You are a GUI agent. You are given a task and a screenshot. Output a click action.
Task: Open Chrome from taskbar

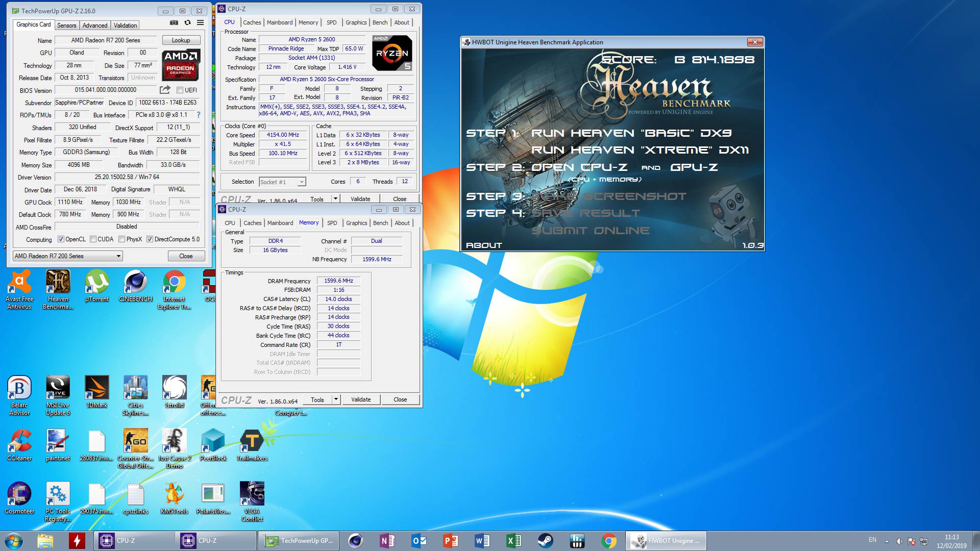click(608, 541)
